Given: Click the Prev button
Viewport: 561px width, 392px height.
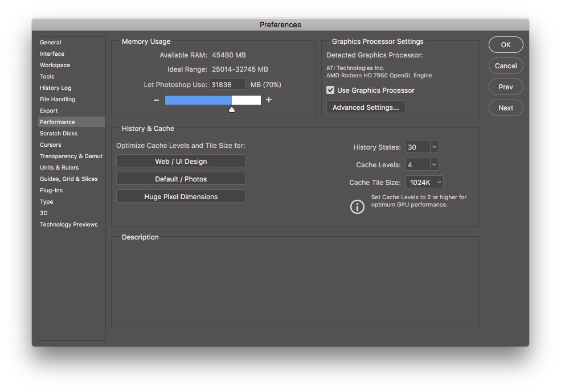Looking at the screenshot, I should (x=506, y=87).
